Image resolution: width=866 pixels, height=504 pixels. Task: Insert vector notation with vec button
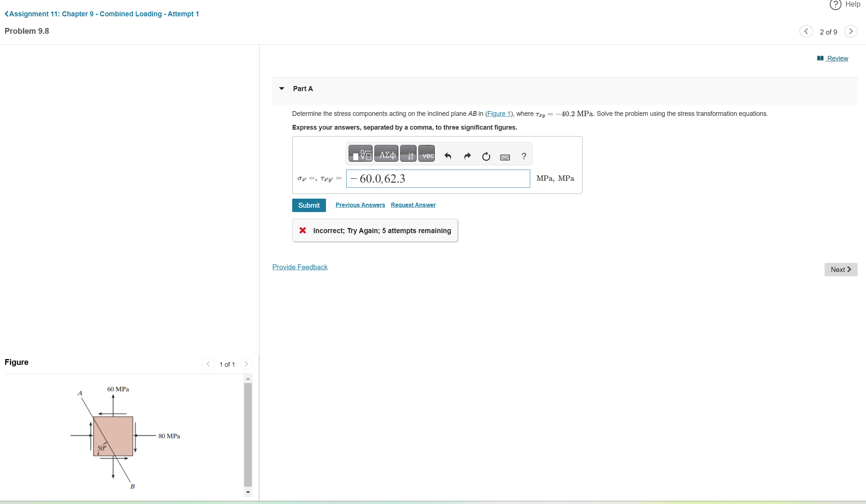(426, 153)
